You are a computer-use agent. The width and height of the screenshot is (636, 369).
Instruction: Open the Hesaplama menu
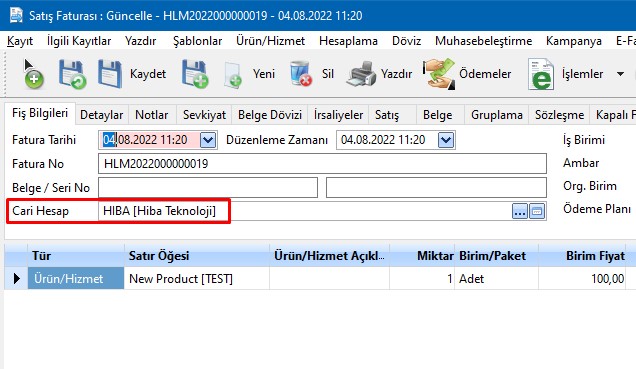coord(348,41)
